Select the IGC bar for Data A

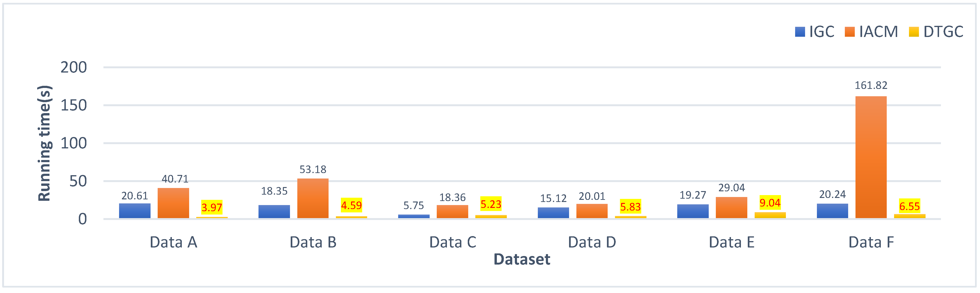(135, 211)
